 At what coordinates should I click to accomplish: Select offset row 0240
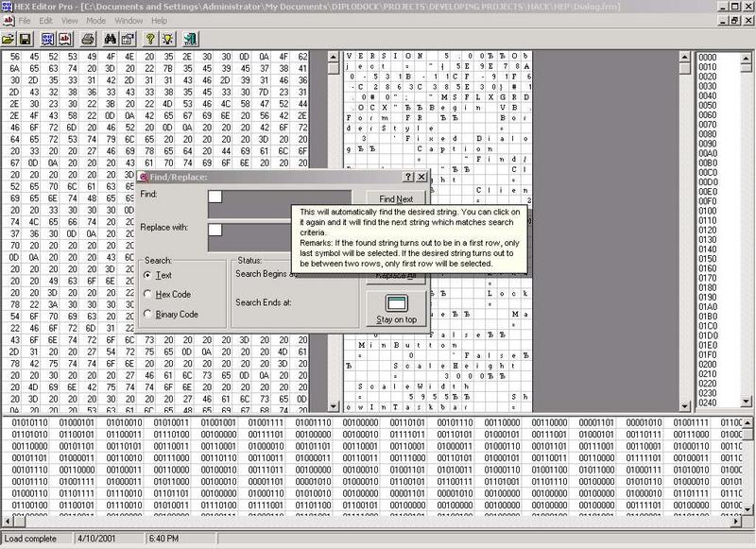707,403
